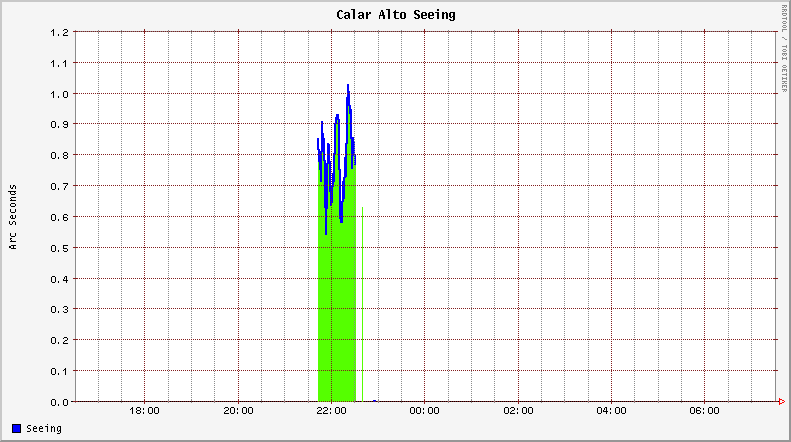
Task: Click the '00:00' time axis label
Action: click(424, 411)
